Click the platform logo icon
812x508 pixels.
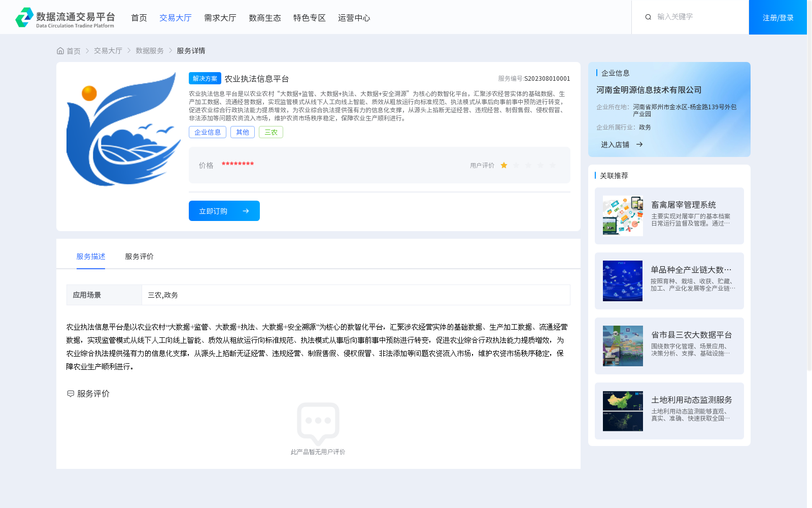[24, 17]
